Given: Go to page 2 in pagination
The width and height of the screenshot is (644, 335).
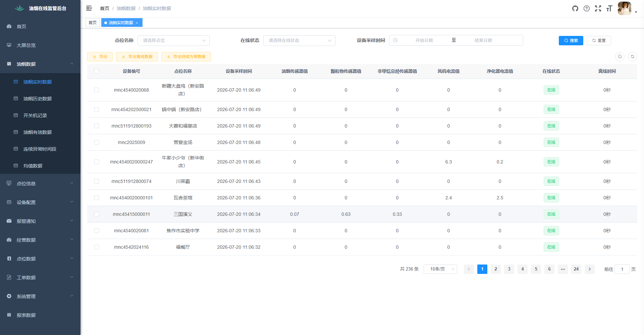Looking at the screenshot, I should pos(496,269).
